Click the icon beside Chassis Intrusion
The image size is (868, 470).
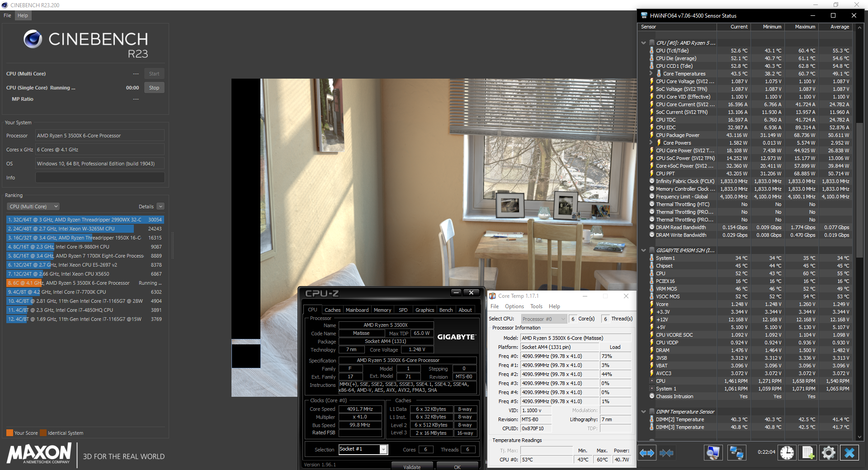pyautogui.click(x=651, y=396)
